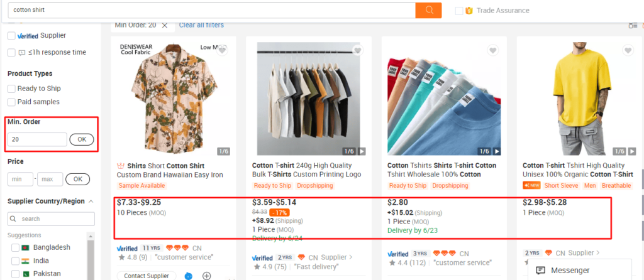Click the orange search magnifier button
The width and height of the screenshot is (644, 280).
coord(428,10)
